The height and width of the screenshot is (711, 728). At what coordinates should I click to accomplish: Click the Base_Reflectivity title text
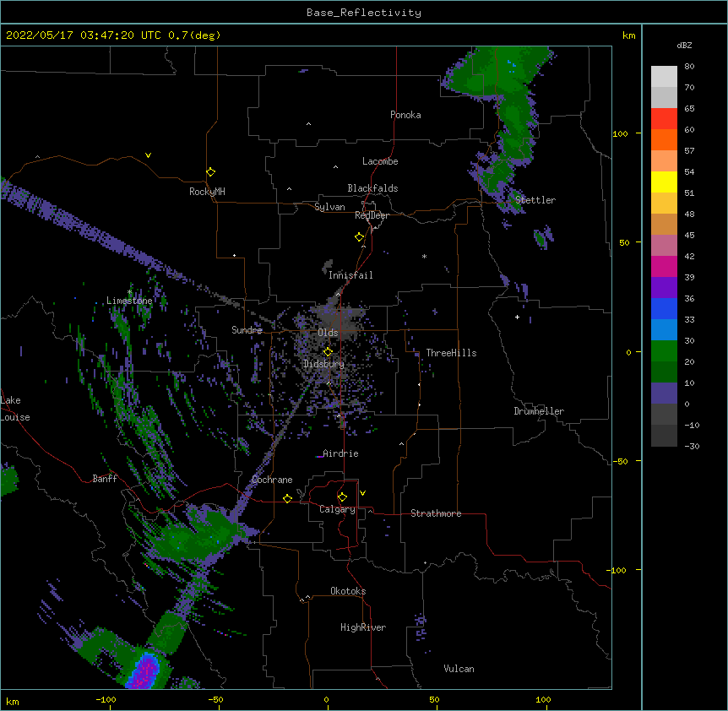[364, 13]
